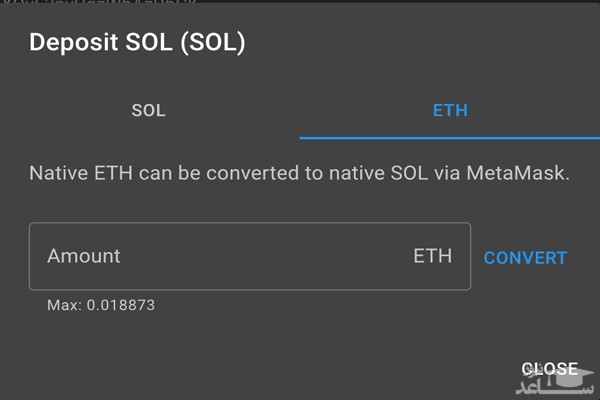Click the Amount placeholder text
This screenshot has width=600, height=400.
[x=84, y=256]
